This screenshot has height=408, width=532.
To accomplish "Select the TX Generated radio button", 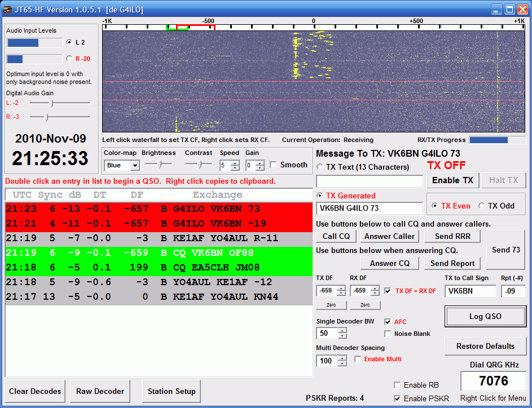I will 320,196.
